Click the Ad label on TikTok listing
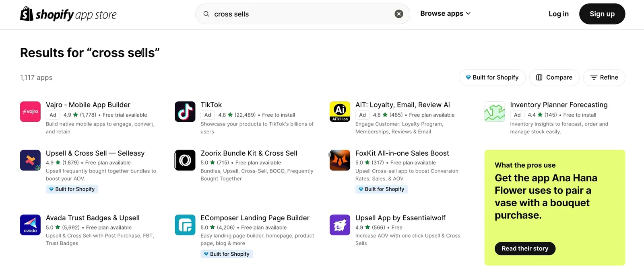This screenshot has height=273, width=644. 208,115
